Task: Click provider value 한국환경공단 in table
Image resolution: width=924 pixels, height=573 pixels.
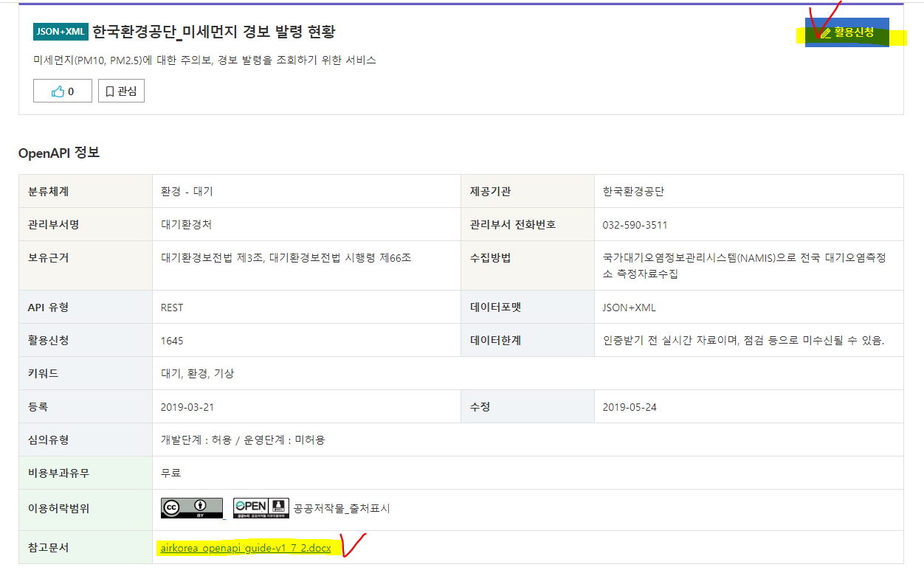Action: pos(633,191)
